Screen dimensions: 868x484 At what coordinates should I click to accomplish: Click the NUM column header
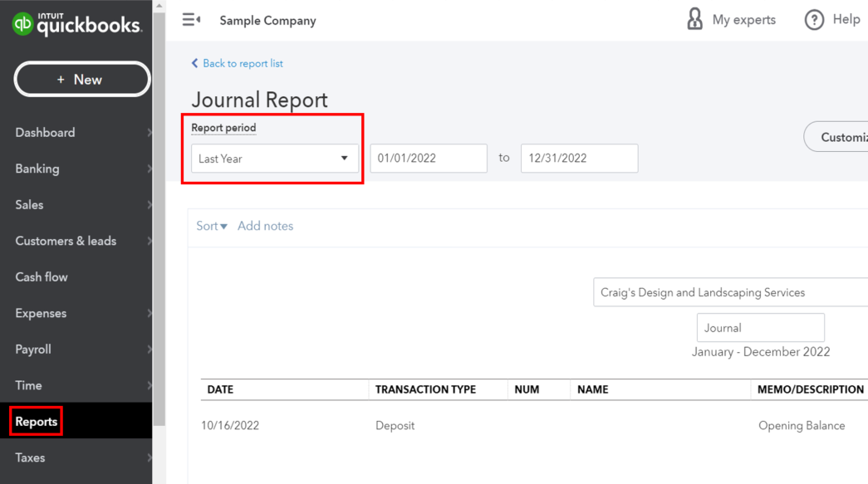pyautogui.click(x=527, y=389)
